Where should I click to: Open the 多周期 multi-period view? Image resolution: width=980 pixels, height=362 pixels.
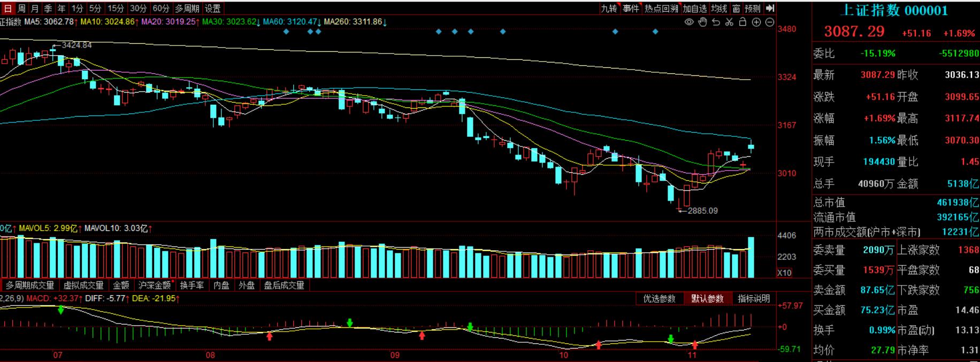click(187, 9)
